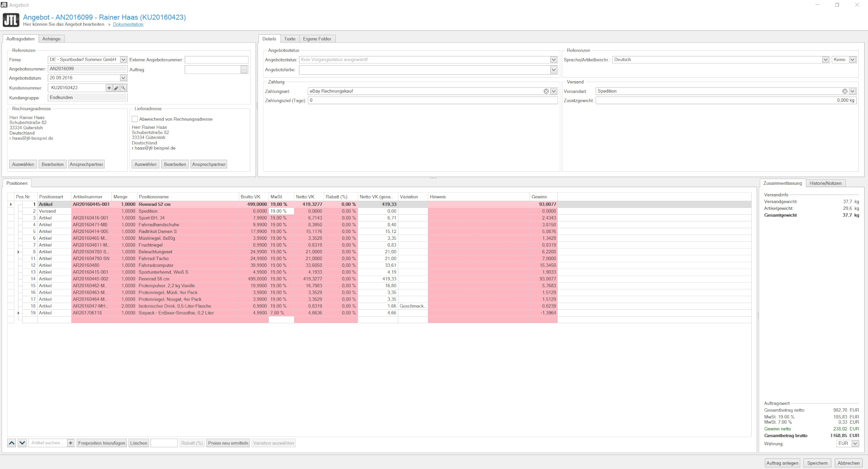Image resolution: width=868 pixels, height=469 pixels.
Task: Click the Auftrag anlegen button
Action: pos(782,463)
